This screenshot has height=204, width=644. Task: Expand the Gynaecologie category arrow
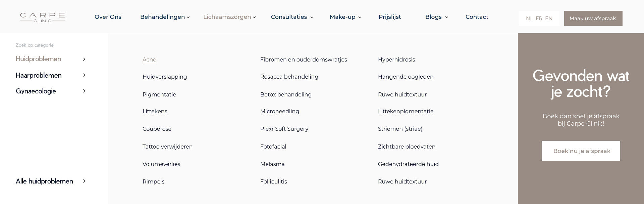tap(84, 91)
